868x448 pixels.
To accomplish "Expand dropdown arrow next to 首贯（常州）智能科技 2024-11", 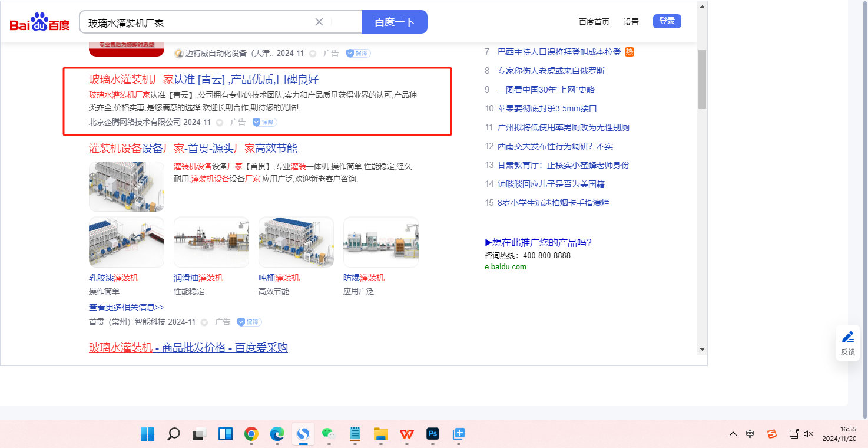I will click(204, 322).
